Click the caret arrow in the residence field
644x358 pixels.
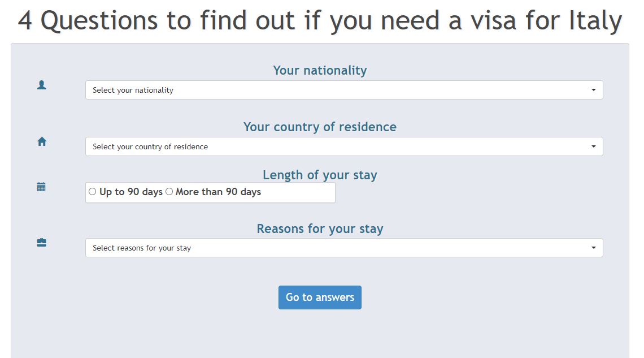tap(593, 146)
